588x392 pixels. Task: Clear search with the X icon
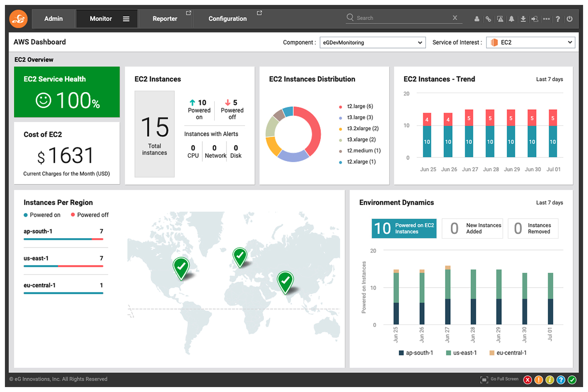(455, 18)
